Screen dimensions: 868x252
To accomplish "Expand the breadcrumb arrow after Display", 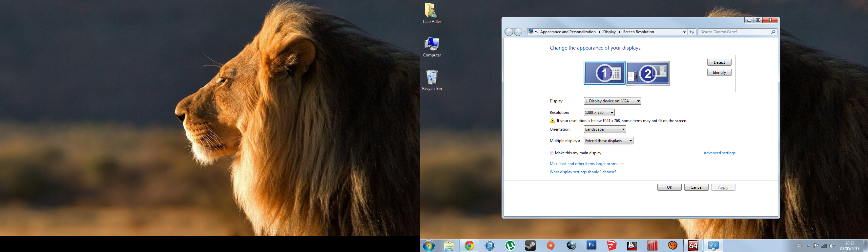I will 619,32.
